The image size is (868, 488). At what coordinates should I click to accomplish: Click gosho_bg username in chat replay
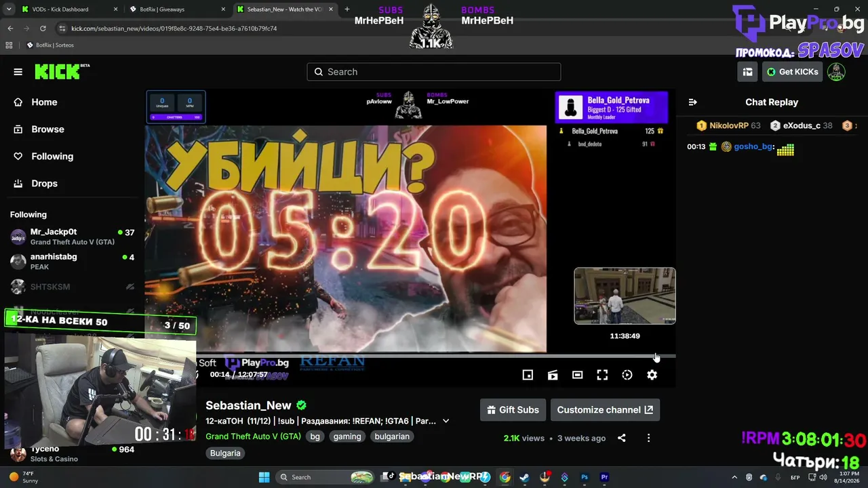pos(753,146)
